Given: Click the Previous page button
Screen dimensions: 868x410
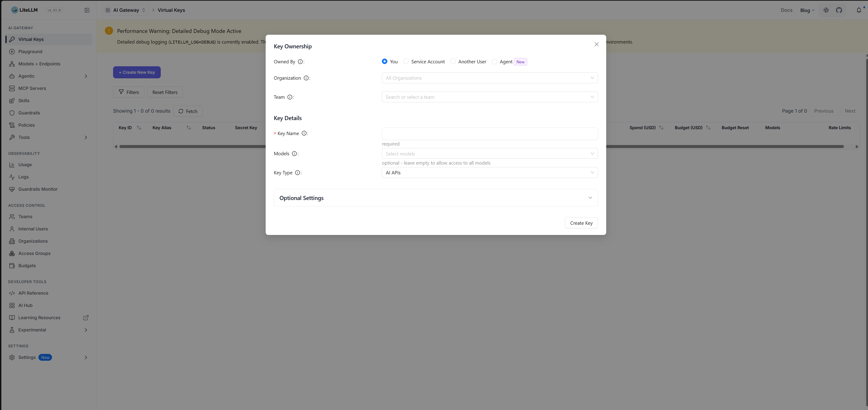Looking at the screenshot, I should click(823, 111).
